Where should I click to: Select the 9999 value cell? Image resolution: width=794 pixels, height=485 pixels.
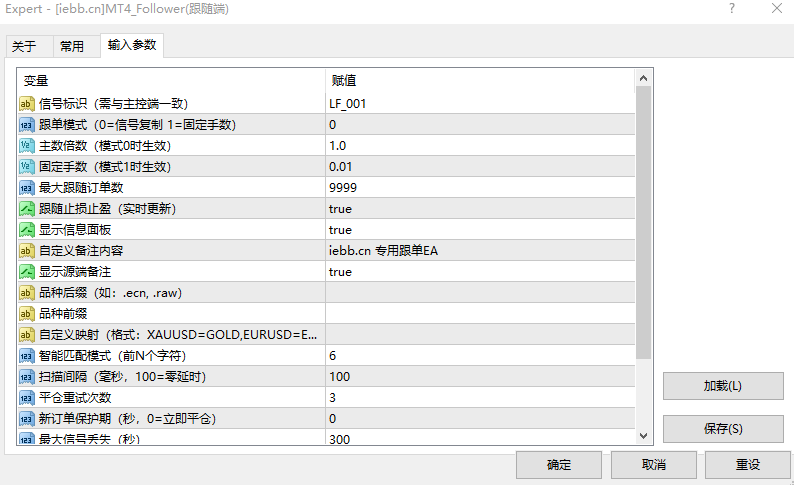pos(480,188)
